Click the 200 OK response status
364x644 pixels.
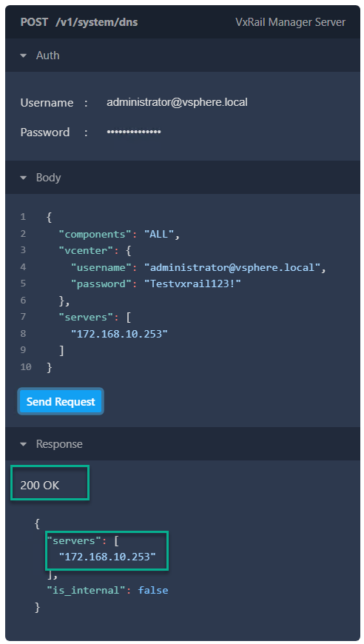coord(40,485)
